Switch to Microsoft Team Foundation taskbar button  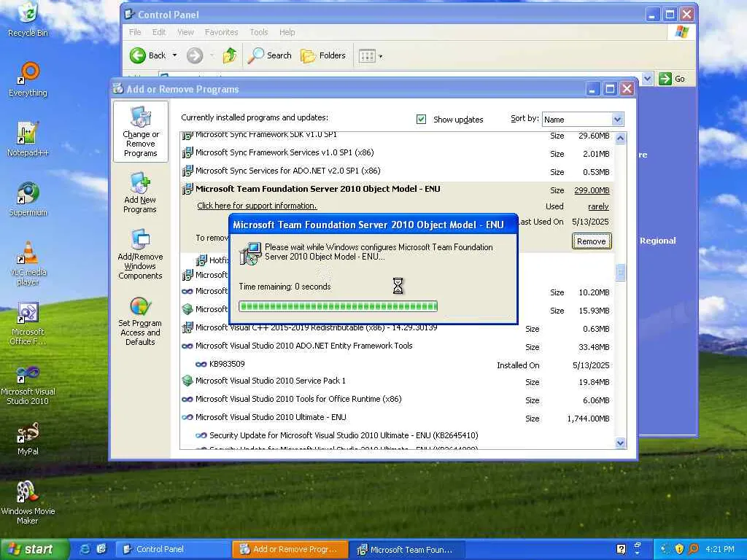[x=406, y=550]
